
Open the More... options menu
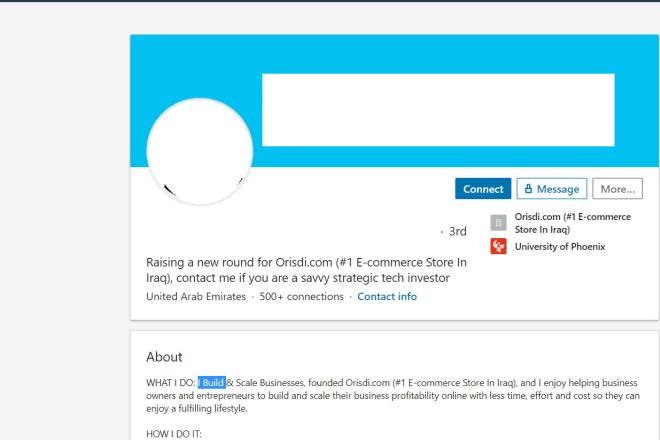(617, 189)
